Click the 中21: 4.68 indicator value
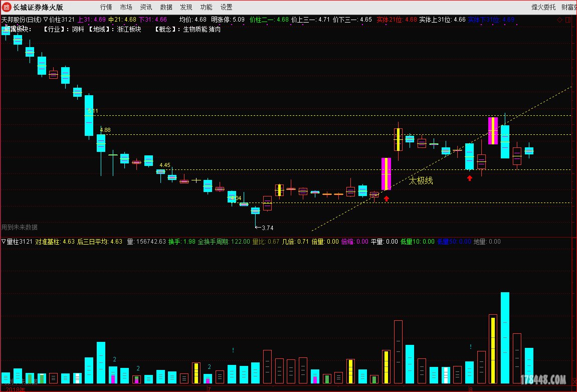 pyautogui.click(x=122, y=20)
